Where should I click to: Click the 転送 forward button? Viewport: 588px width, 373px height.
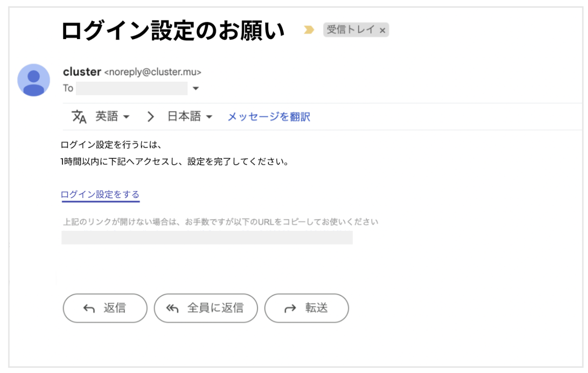(x=307, y=308)
